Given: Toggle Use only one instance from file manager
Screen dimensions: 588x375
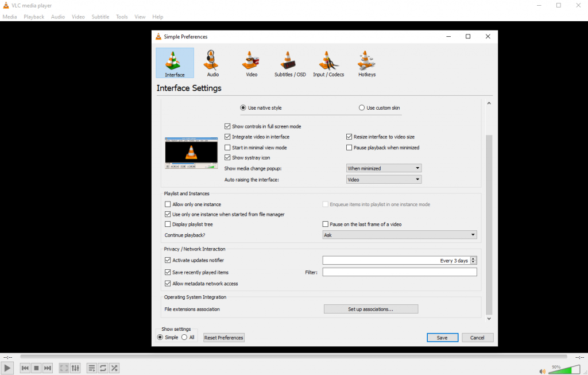Looking at the screenshot, I should click(x=168, y=215).
